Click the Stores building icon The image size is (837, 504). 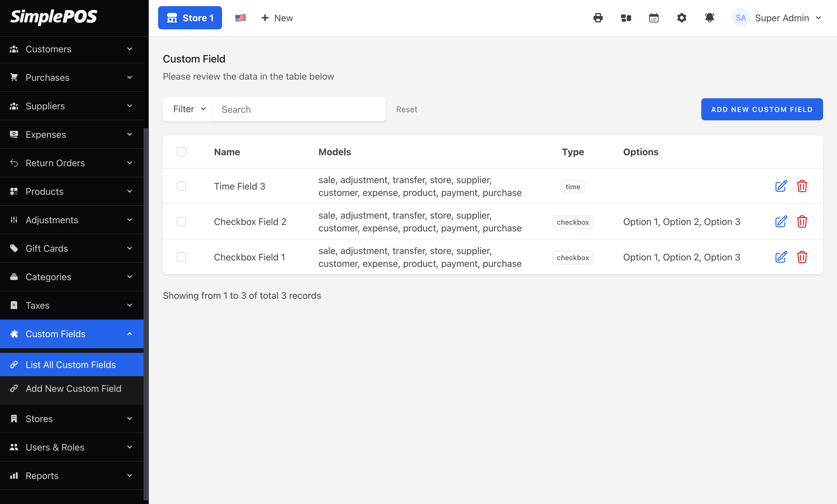coord(14,419)
